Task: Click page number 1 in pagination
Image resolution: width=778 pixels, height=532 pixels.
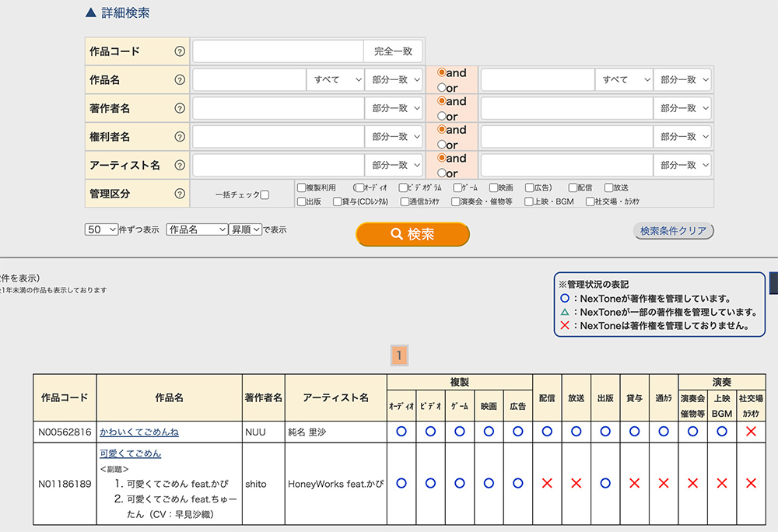Action: click(398, 355)
